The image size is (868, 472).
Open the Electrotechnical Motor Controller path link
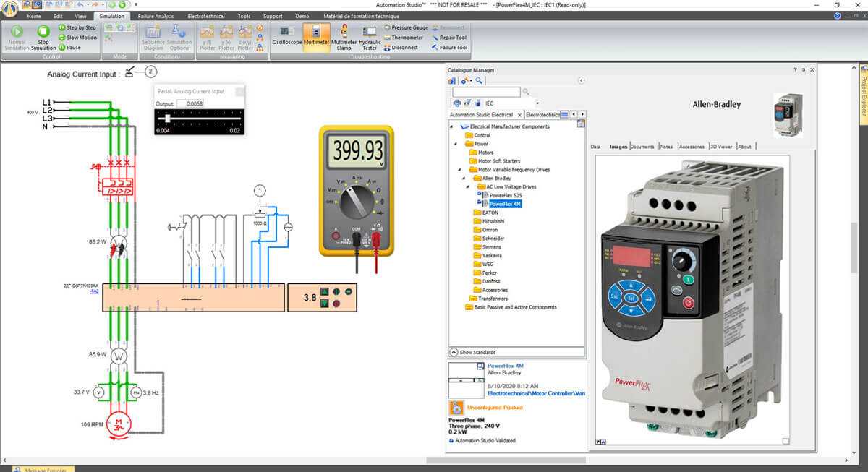click(x=535, y=393)
